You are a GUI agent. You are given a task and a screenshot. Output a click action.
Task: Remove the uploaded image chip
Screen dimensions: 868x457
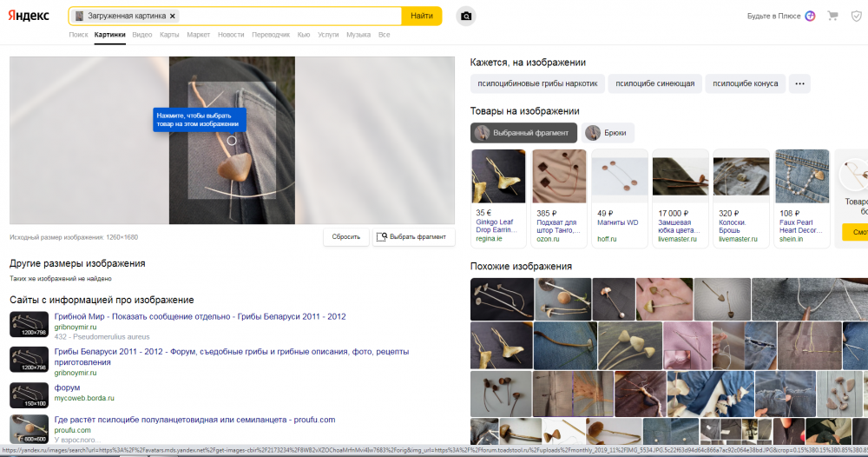point(173,16)
